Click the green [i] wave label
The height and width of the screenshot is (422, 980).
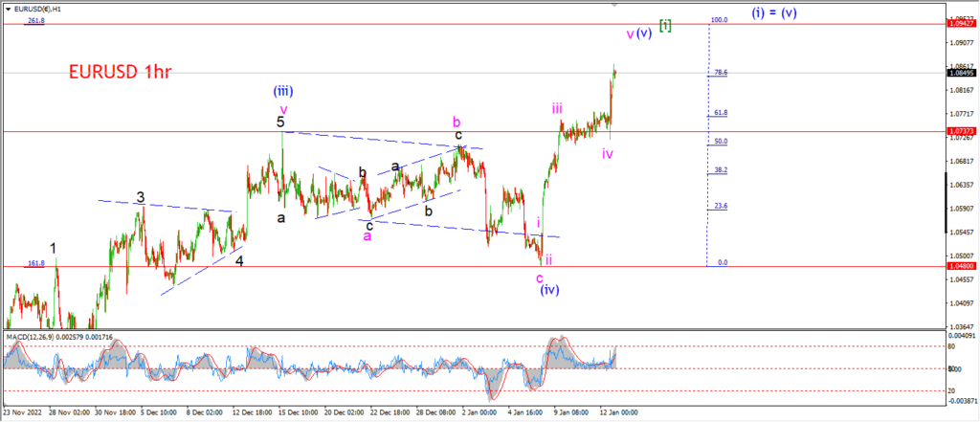point(665,26)
